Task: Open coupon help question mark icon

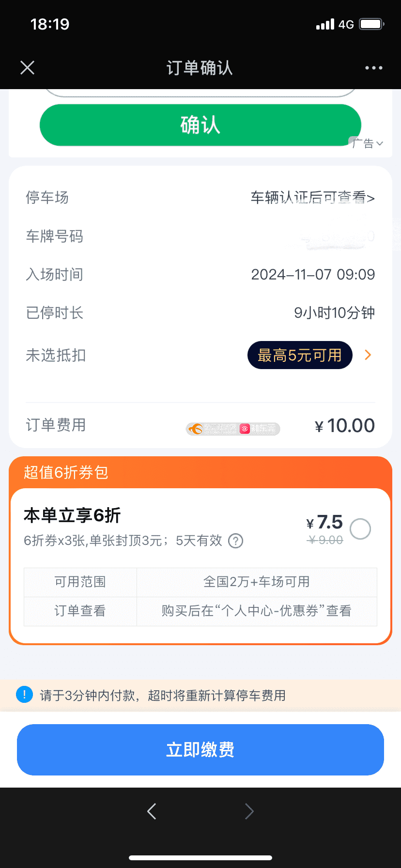Action: 235,541
